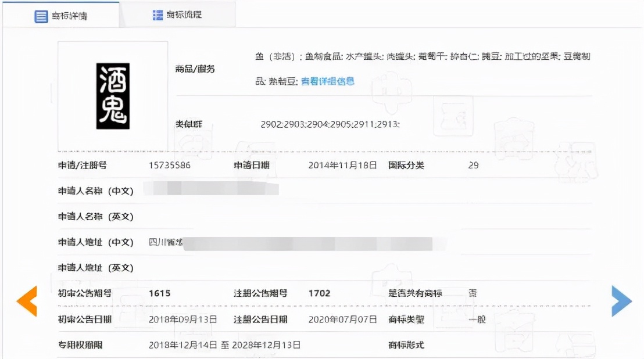Click address text starting 四川省成
Viewport: 644px width, 359px height.
click(166, 242)
